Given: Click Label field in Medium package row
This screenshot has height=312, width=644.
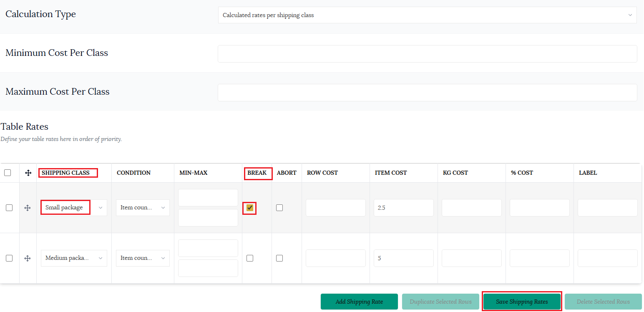Looking at the screenshot, I should coord(608,258).
